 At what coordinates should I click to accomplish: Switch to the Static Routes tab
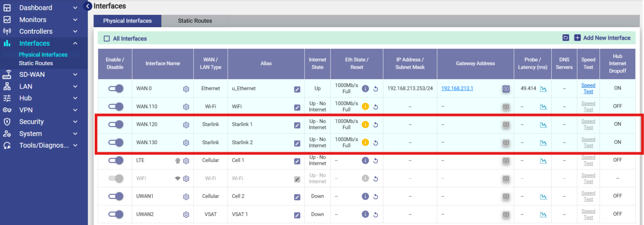click(195, 21)
